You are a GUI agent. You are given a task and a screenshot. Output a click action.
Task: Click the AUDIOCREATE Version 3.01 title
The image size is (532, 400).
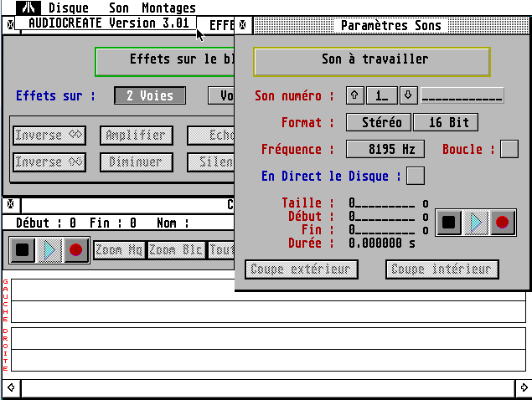(x=109, y=23)
